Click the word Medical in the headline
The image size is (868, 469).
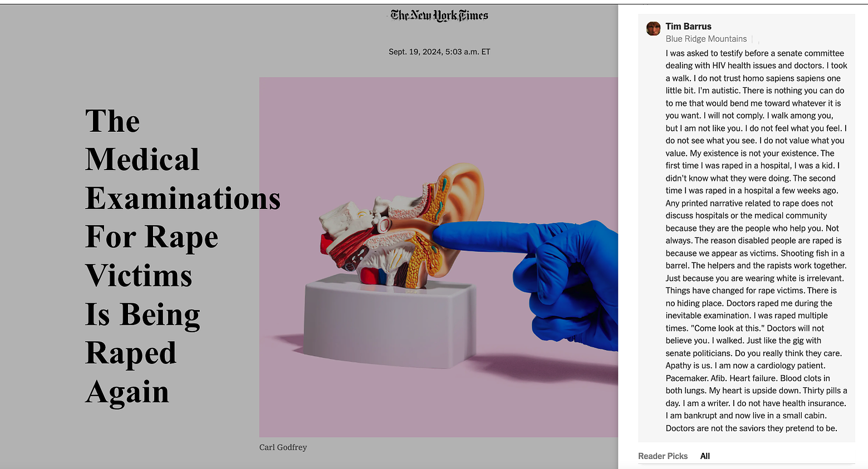coord(142,160)
